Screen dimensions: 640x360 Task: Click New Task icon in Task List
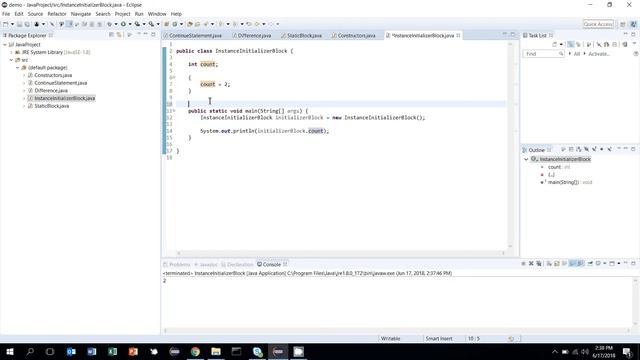pos(555,44)
